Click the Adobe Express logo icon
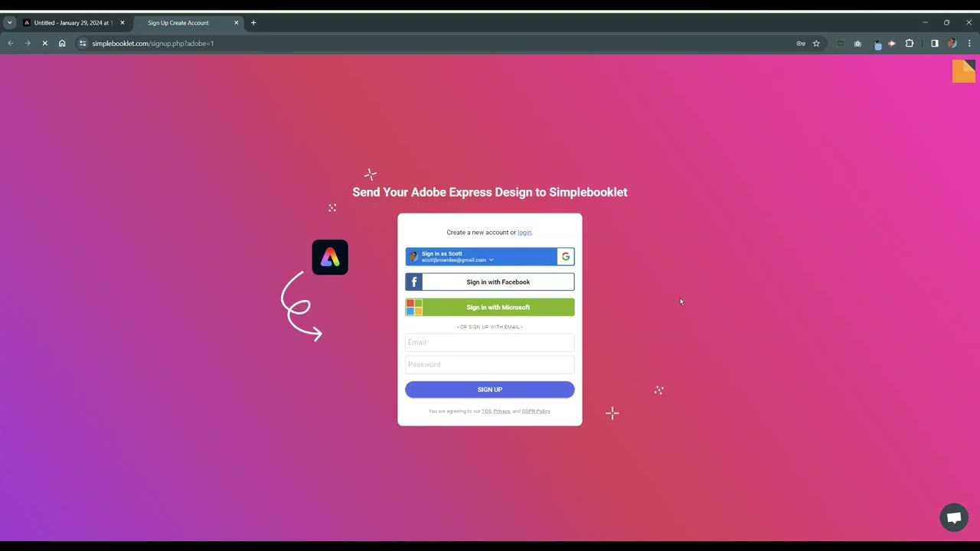Viewport: 980px width, 551px height. pos(330,257)
